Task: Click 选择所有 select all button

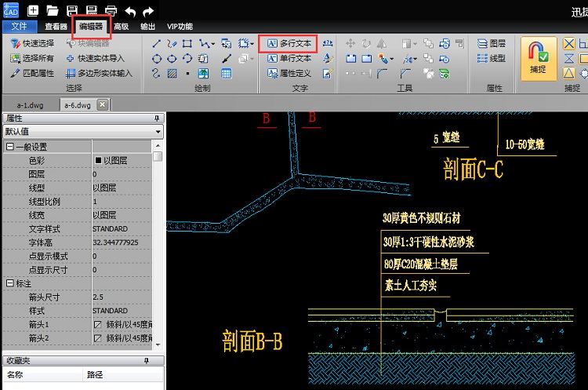Action: coord(33,58)
